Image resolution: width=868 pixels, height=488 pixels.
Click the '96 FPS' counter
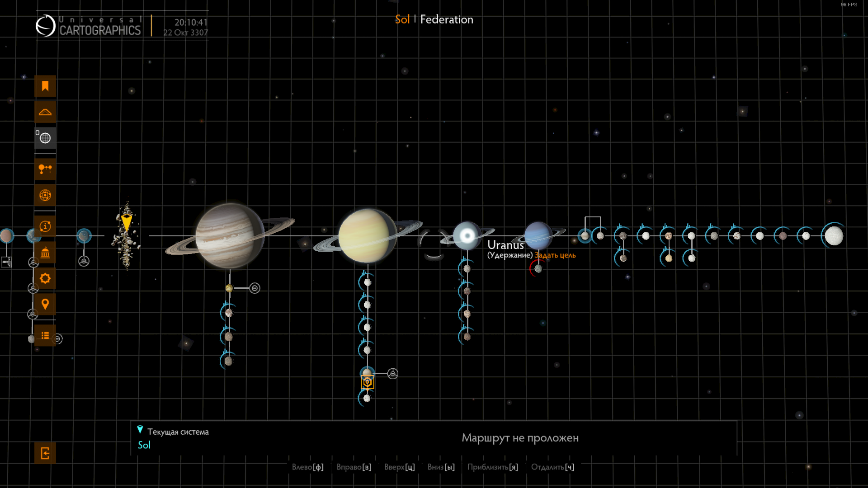pyautogui.click(x=849, y=5)
